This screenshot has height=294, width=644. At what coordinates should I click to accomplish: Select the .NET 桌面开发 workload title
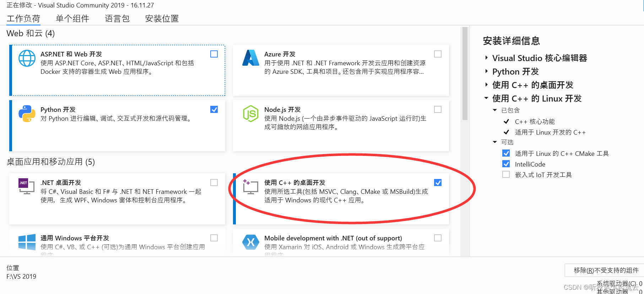point(61,183)
